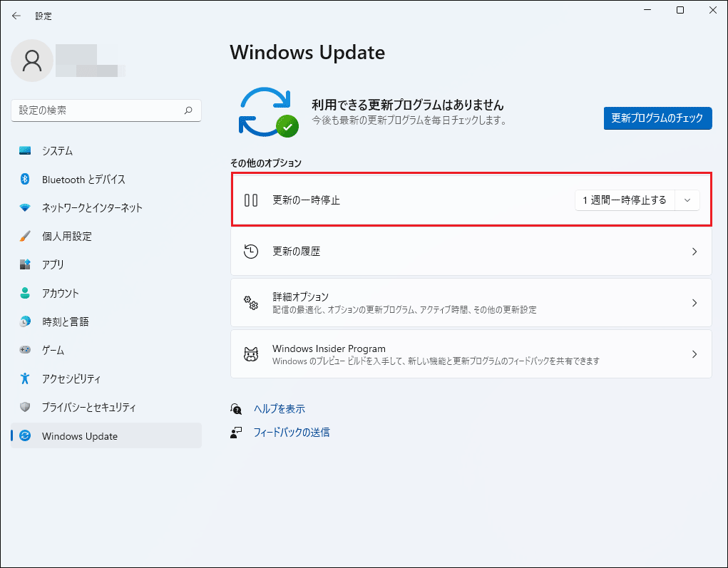Open プライバシーとセキュリティ shield icon
Image resolution: width=728 pixels, height=568 pixels.
pyautogui.click(x=25, y=407)
